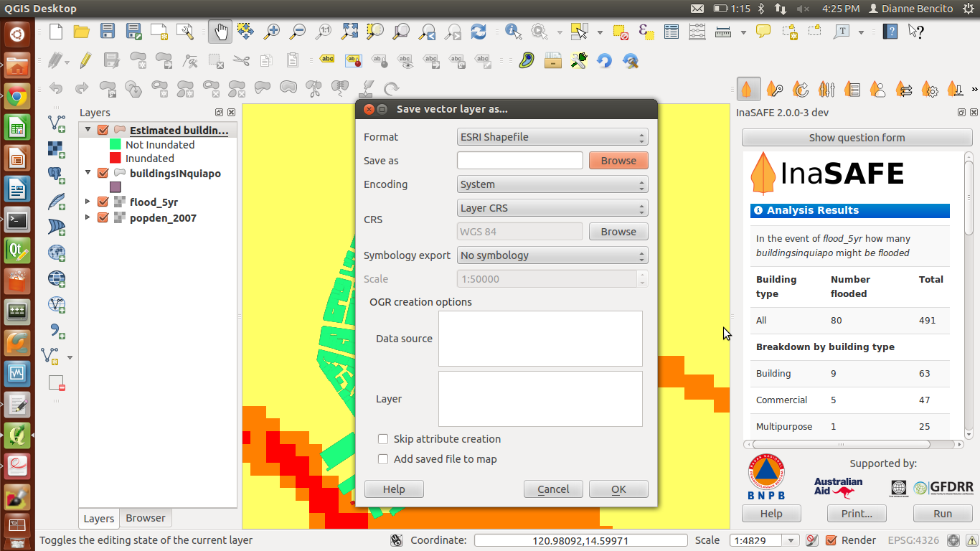Image resolution: width=980 pixels, height=551 pixels.
Task: Open Google Chrome from the launcher
Action: tap(17, 96)
